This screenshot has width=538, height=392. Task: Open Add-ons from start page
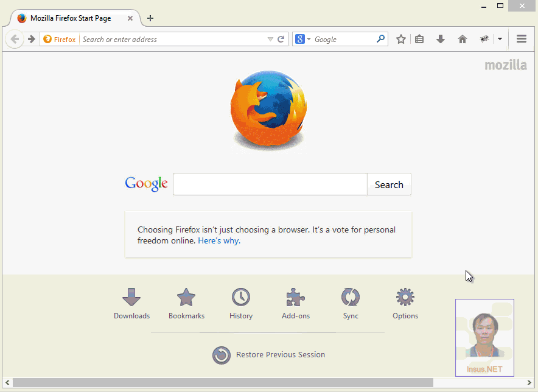pyautogui.click(x=296, y=304)
